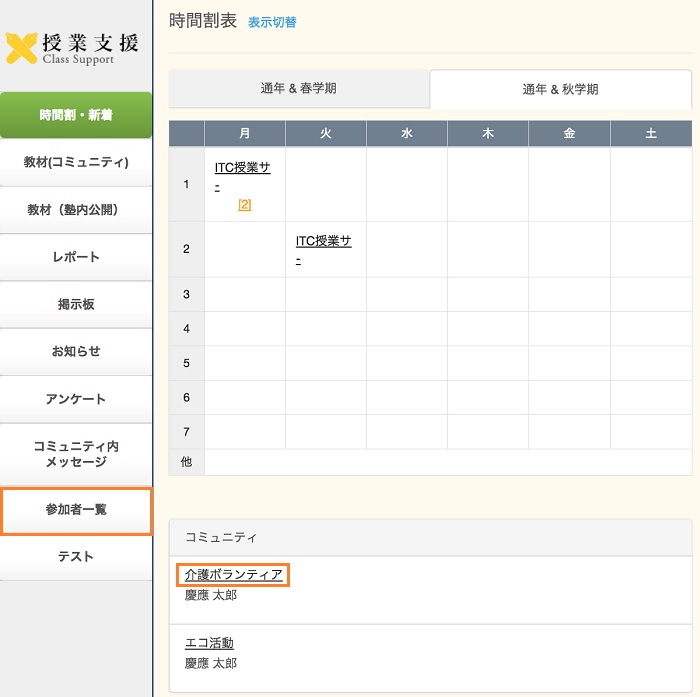Select the 通年 & 秋学期 tab
The image size is (700, 697).
pyautogui.click(x=560, y=90)
